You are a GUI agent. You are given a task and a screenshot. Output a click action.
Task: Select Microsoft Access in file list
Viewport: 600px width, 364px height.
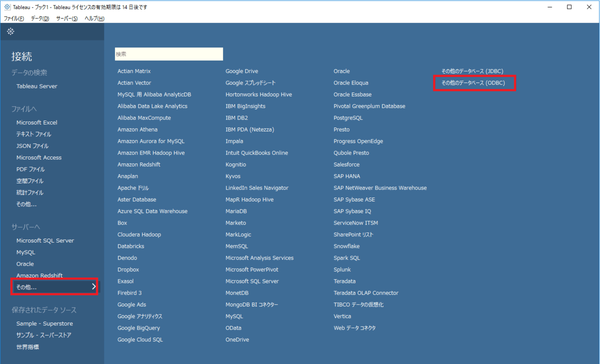click(39, 157)
